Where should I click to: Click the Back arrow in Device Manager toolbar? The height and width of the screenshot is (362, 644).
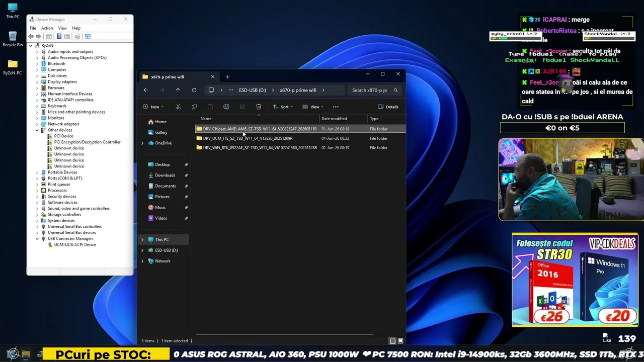tap(31, 36)
